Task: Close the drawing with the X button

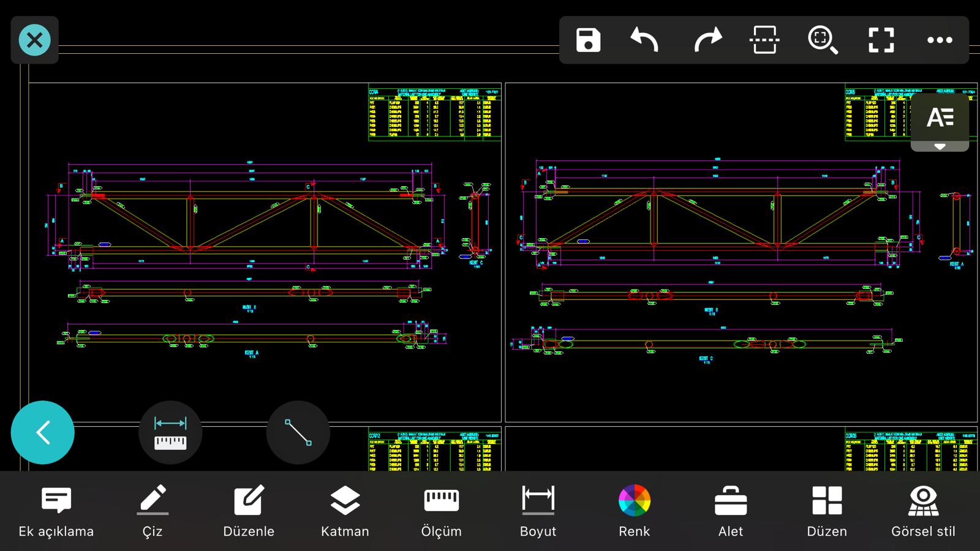Action: (x=35, y=40)
